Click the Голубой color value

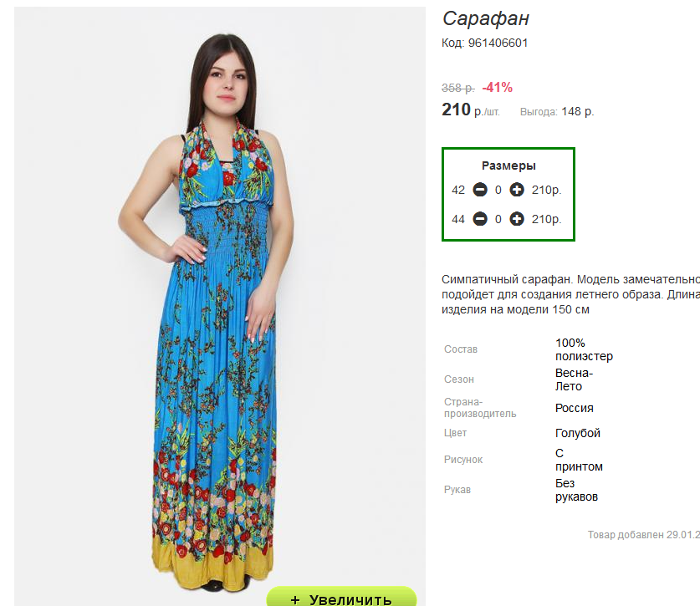578,433
